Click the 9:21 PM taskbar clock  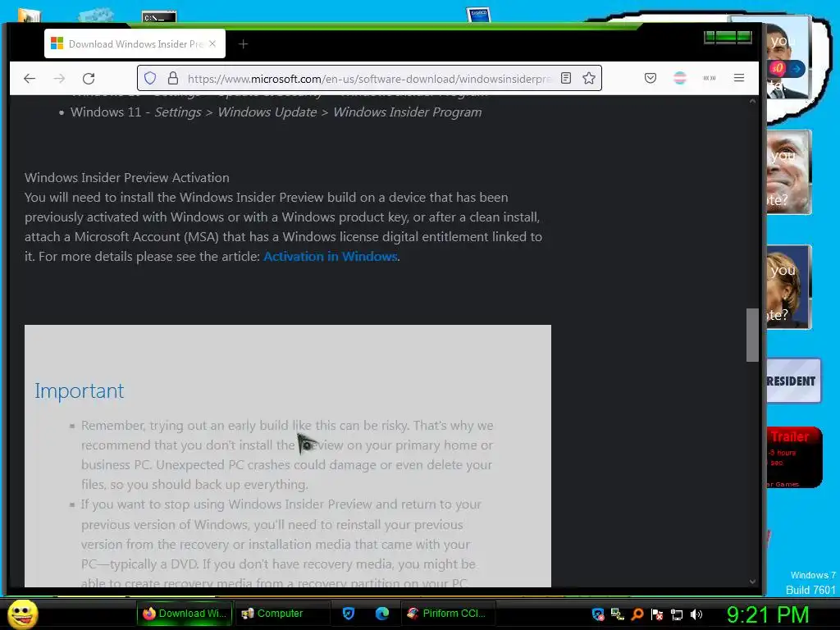click(x=767, y=614)
